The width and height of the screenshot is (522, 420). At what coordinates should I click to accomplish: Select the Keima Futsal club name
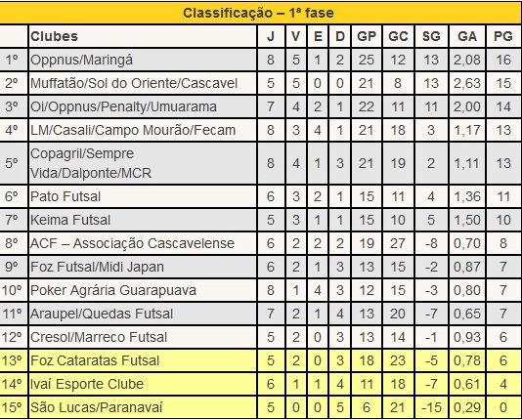coord(70,220)
